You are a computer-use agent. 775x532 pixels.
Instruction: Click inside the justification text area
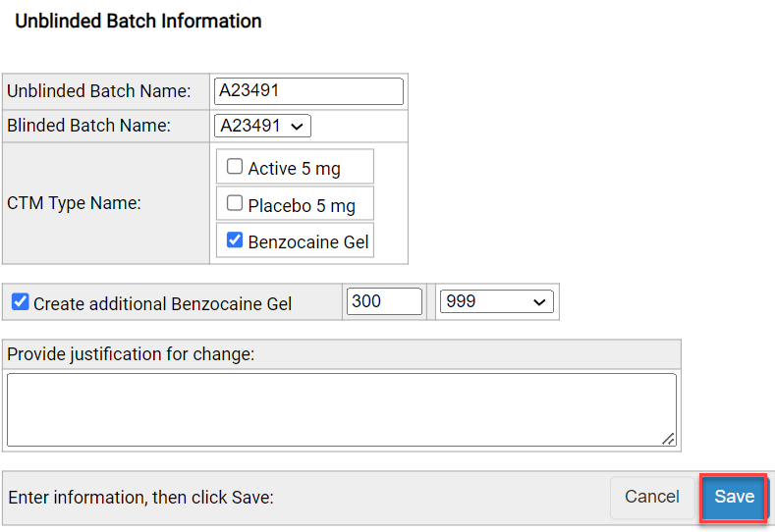(x=341, y=409)
